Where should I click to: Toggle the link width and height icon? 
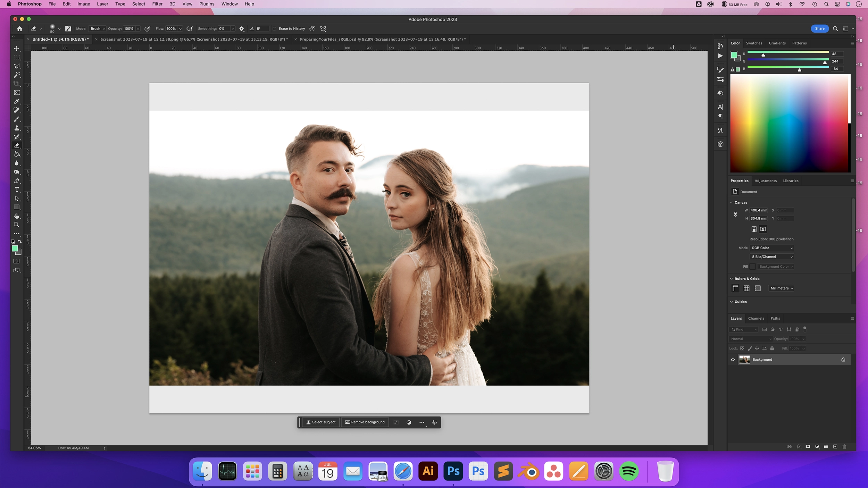(735, 214)
